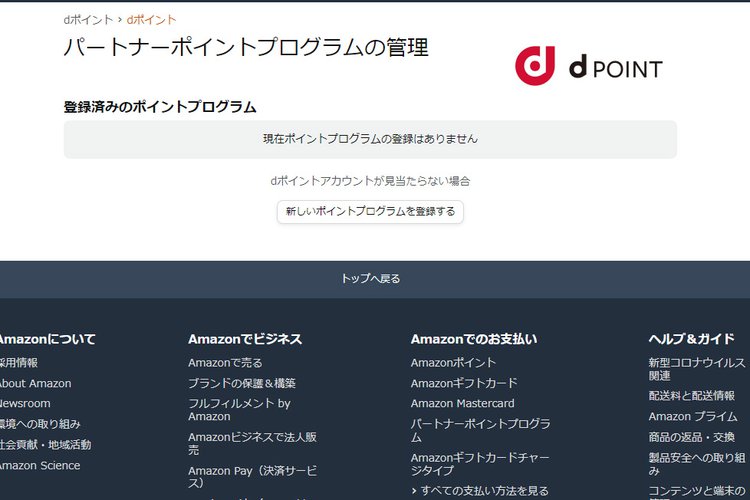
Task: Open Amazonギフトカードチャージタイプ link
Action: click(x=480, y=464)
